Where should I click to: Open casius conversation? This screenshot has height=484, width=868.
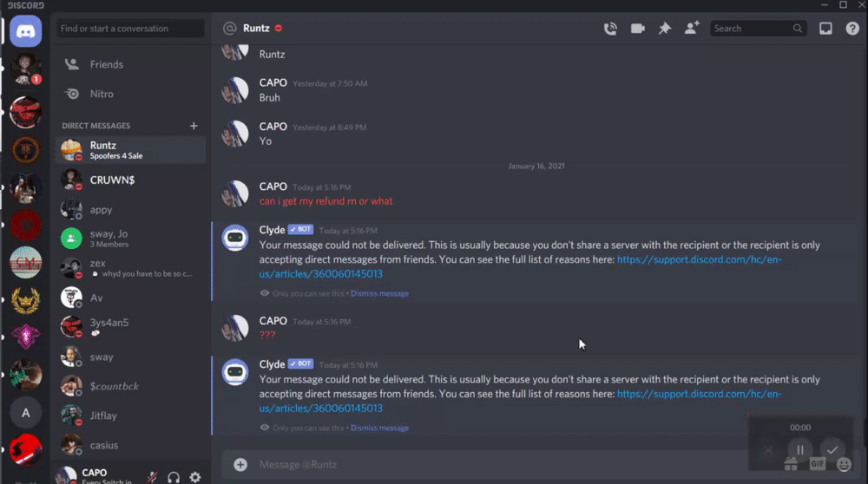pyautogui.click(x=131, y=445)
